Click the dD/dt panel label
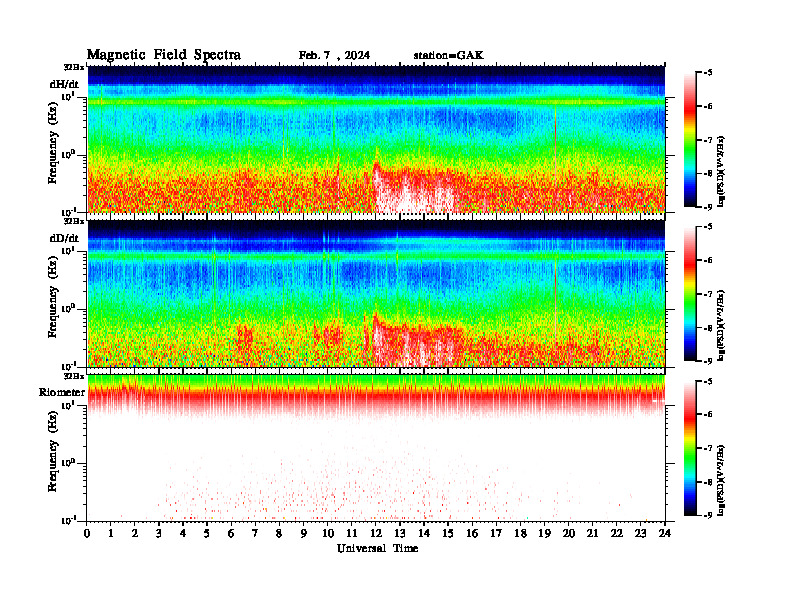Image resolution: width=792 pixels, height=612 pixels. tap(64, 238)
